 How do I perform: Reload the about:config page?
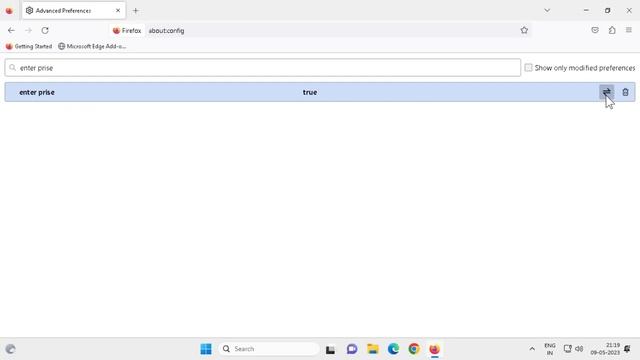tap(45, 30)
